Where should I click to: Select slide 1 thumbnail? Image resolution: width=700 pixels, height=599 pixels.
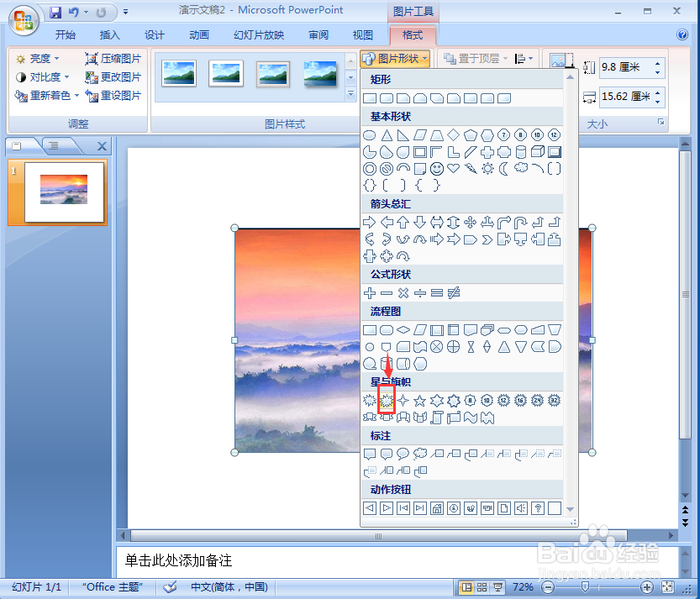point(64,192)
